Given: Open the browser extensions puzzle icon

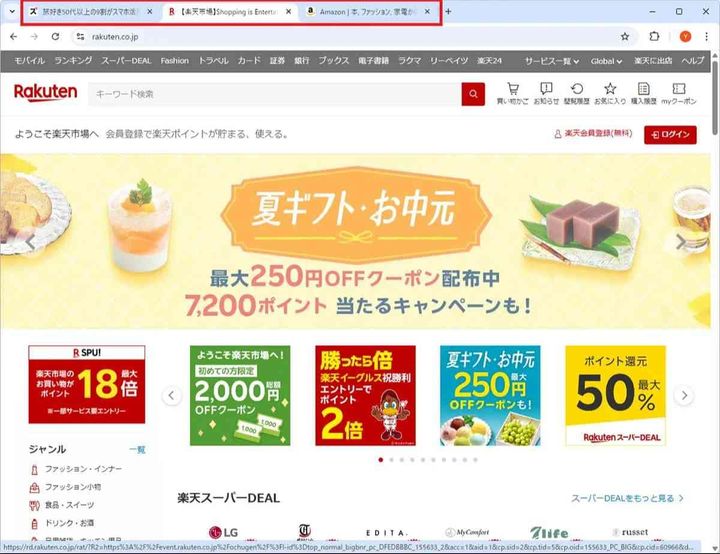Looking at the screenshot, I should pos(654,37).
